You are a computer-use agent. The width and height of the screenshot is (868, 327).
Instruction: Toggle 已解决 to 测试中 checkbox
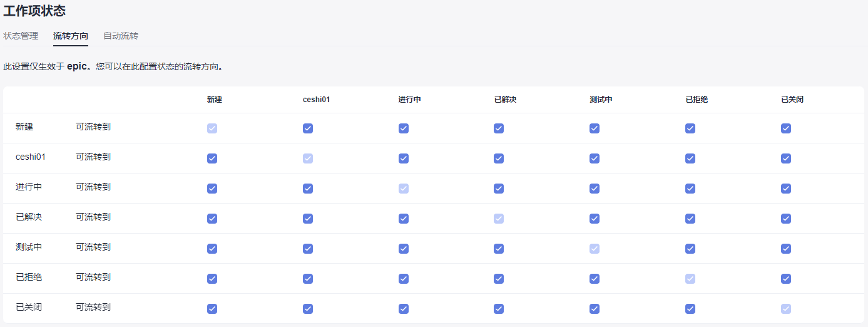point(595,219)
